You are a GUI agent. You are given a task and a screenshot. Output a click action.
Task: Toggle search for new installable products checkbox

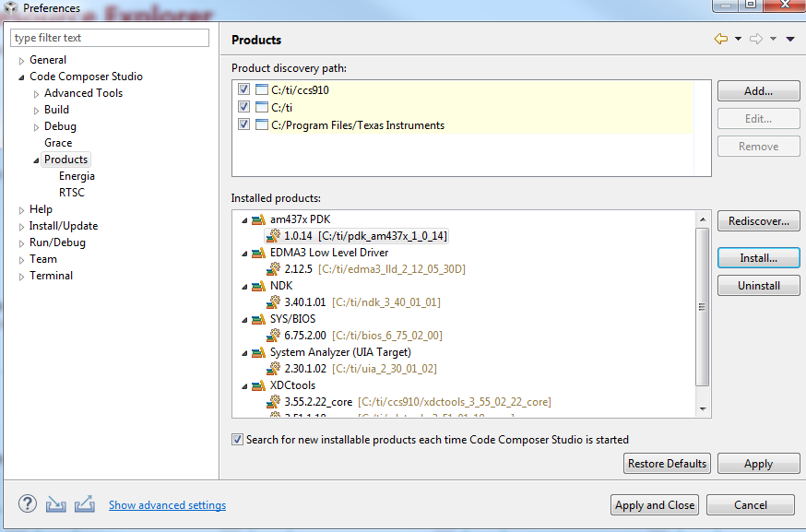237,440
